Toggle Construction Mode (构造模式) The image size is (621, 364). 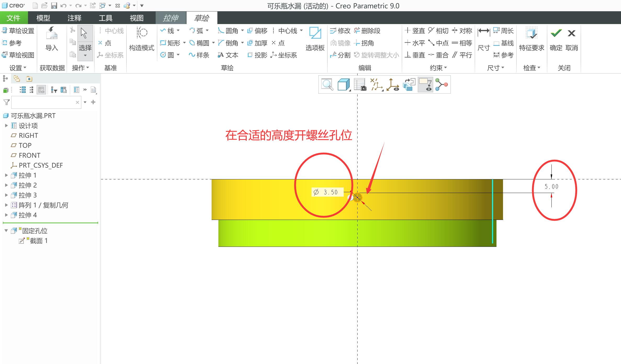click(x=142, y=39)
